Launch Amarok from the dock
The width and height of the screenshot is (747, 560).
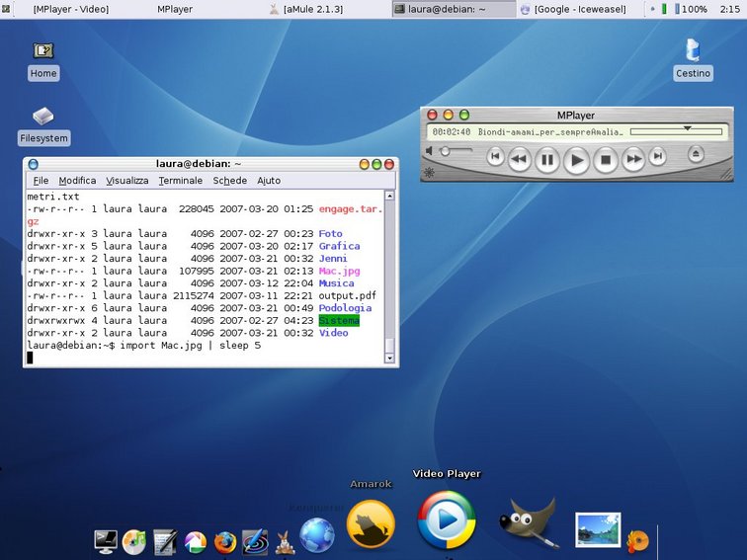click(x=371, y=524)
